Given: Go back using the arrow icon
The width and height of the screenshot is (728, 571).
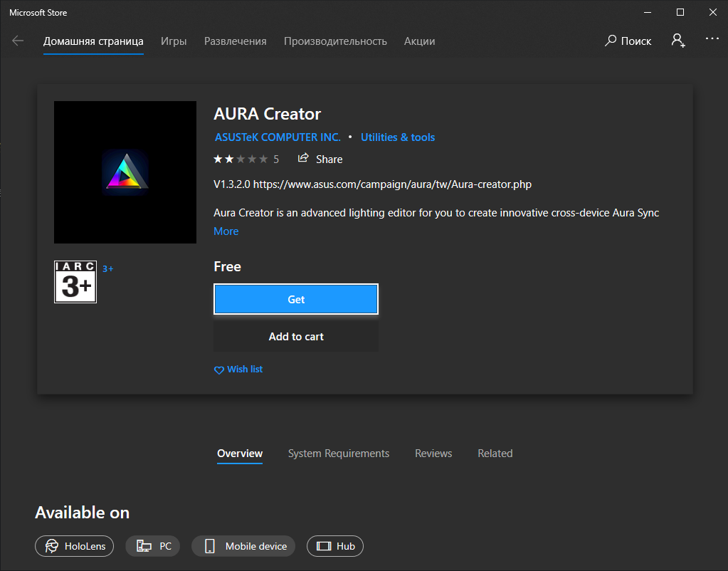Looking at the screenshot, I should (18, 41).
